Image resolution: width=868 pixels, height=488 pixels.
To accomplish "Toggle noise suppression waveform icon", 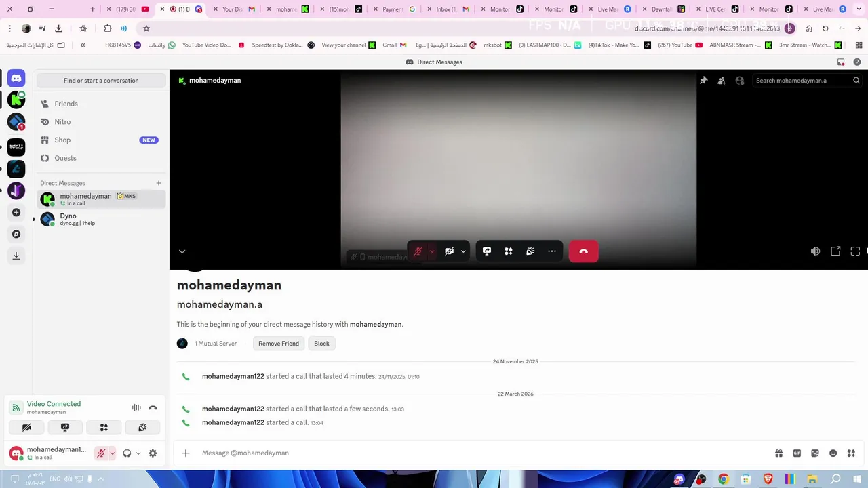I will pos(136,408).
